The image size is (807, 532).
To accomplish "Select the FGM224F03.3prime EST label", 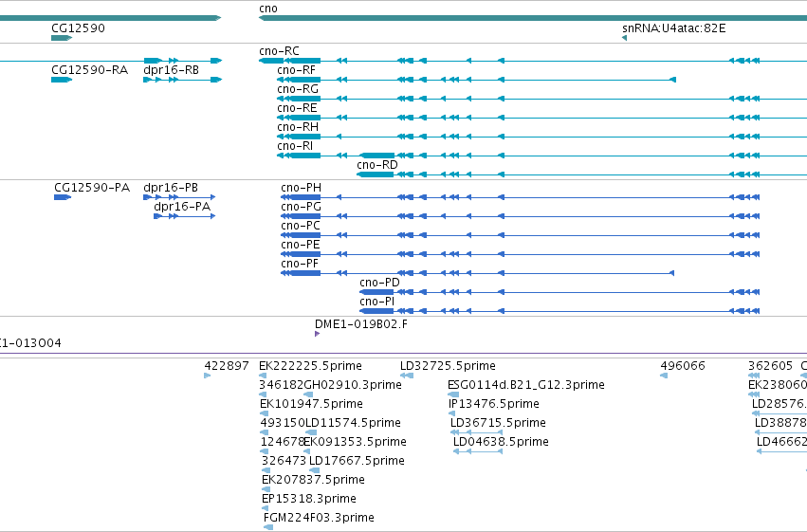I will (x=319, y=519).
